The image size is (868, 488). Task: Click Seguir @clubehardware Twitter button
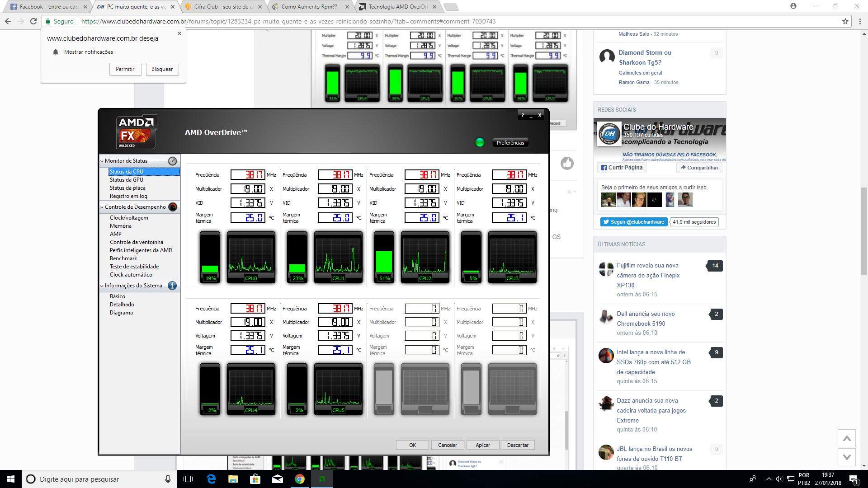[x=634, y=222]
